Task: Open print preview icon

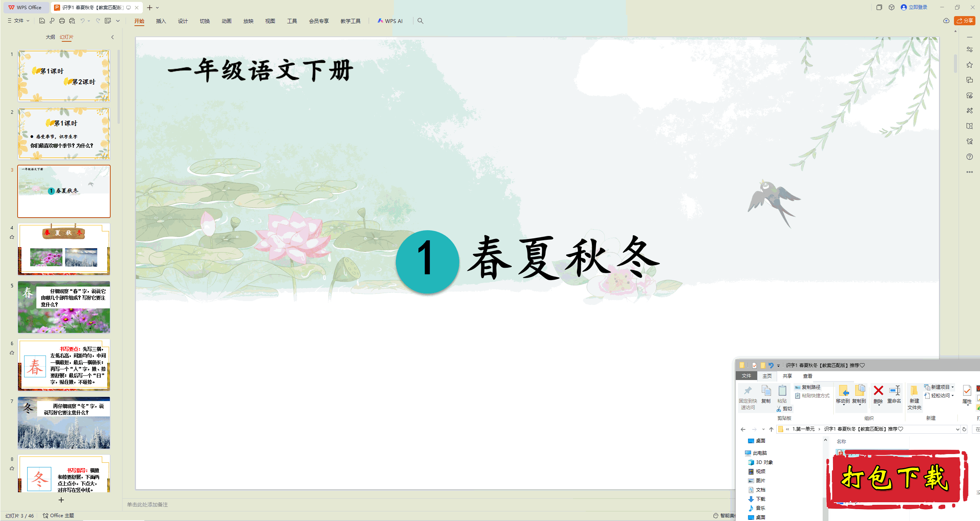Action: [72, 21]
